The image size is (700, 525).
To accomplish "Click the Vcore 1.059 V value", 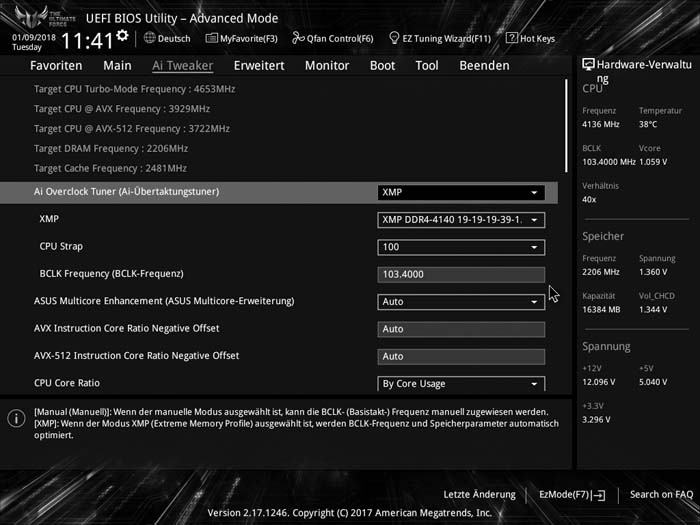I will click(653, 162).
